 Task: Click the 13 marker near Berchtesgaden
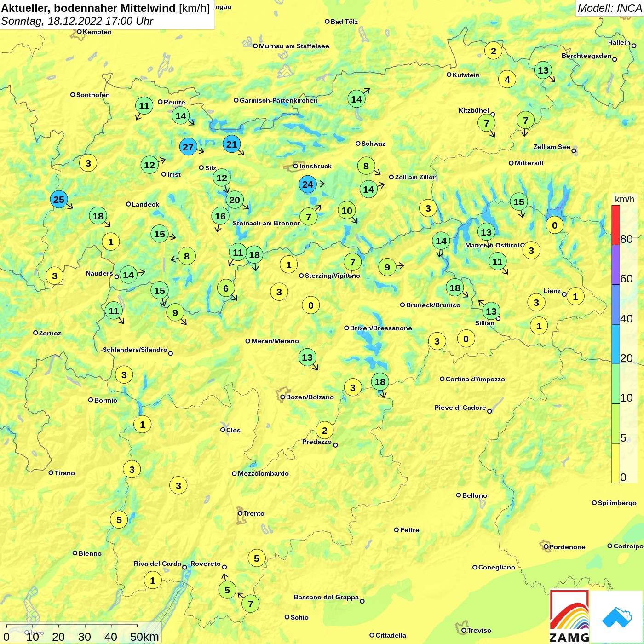(x=543, y=70)
